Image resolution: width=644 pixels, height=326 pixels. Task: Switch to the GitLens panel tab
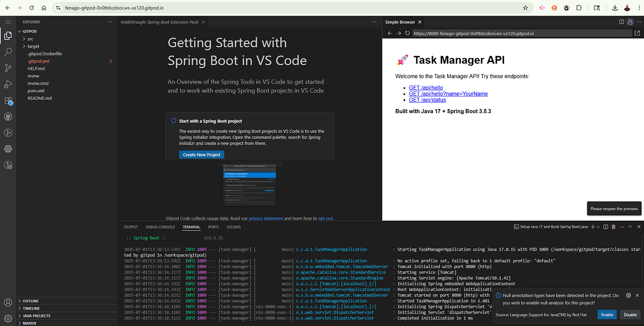tap(235, 227)
